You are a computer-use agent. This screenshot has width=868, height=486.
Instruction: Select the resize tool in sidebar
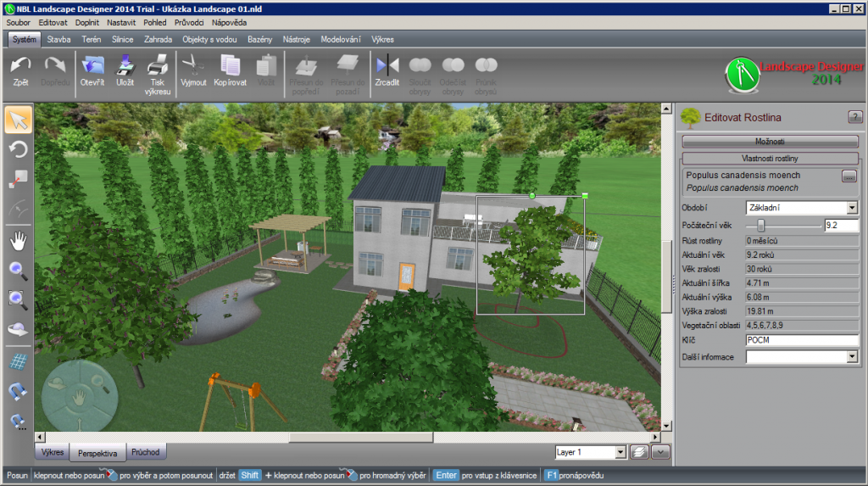pyautogui.click(x=19, y=179)
